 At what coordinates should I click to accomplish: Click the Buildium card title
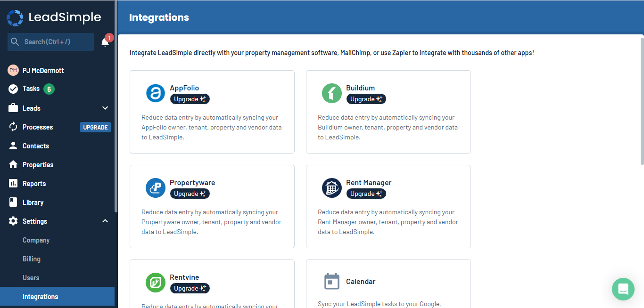[x=361, y=88]
